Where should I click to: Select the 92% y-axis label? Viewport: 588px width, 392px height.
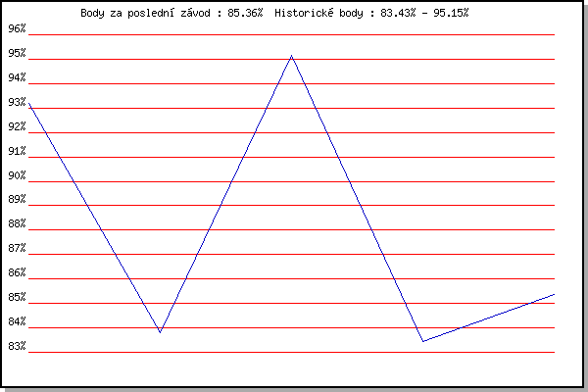tap(17, 126)
